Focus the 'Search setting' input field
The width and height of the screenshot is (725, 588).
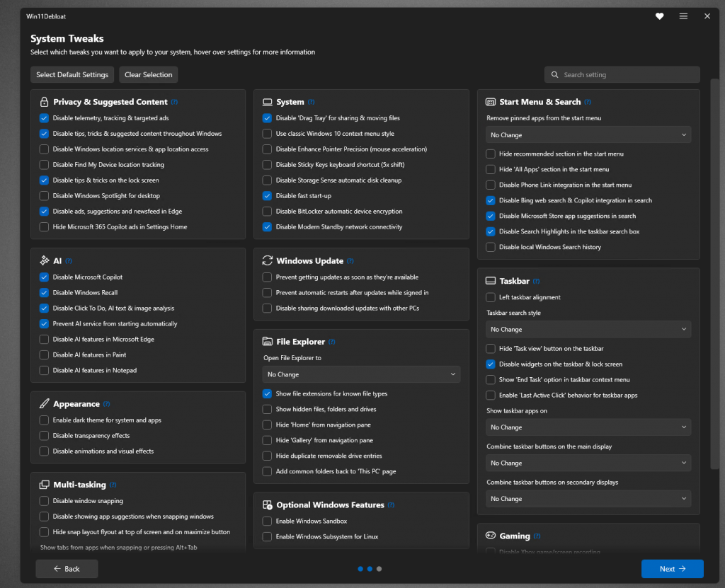627,75
